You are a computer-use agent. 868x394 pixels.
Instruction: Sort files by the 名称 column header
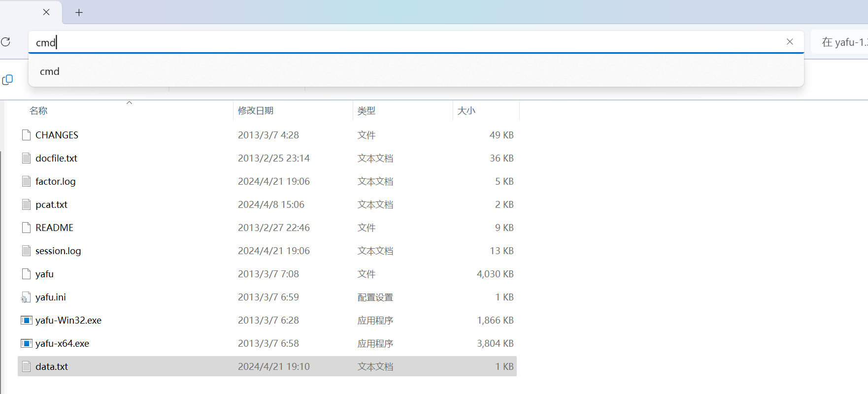click(38, 111)
